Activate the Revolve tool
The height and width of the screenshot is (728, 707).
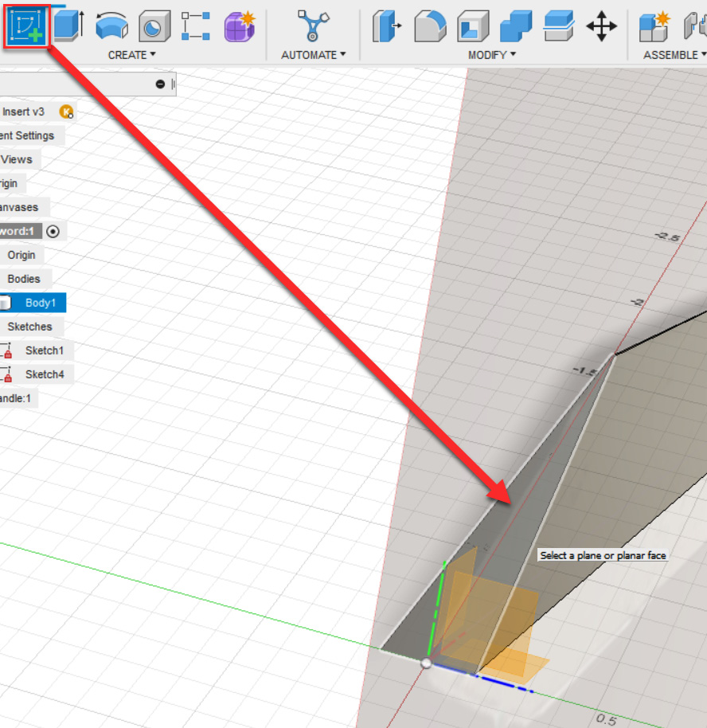(111, 25)
